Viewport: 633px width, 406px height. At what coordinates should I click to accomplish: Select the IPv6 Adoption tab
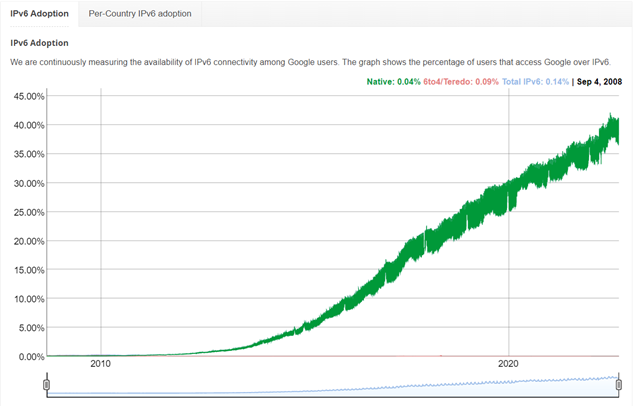tap(39, 14)
